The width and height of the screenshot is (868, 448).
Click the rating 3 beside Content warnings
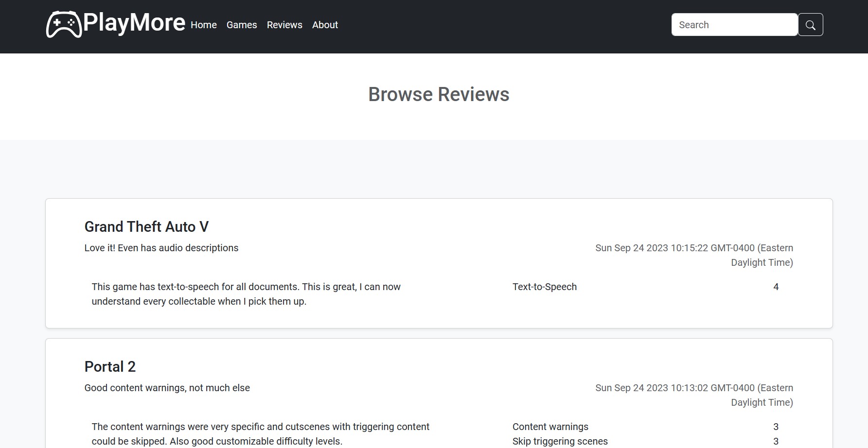click(x=776, y=427)
